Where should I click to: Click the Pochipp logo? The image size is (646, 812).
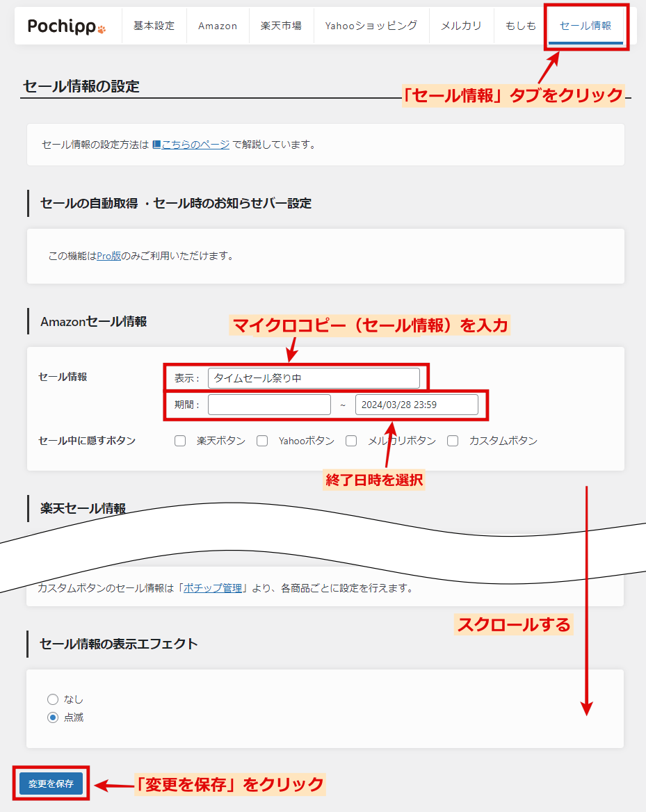[67, 26]
